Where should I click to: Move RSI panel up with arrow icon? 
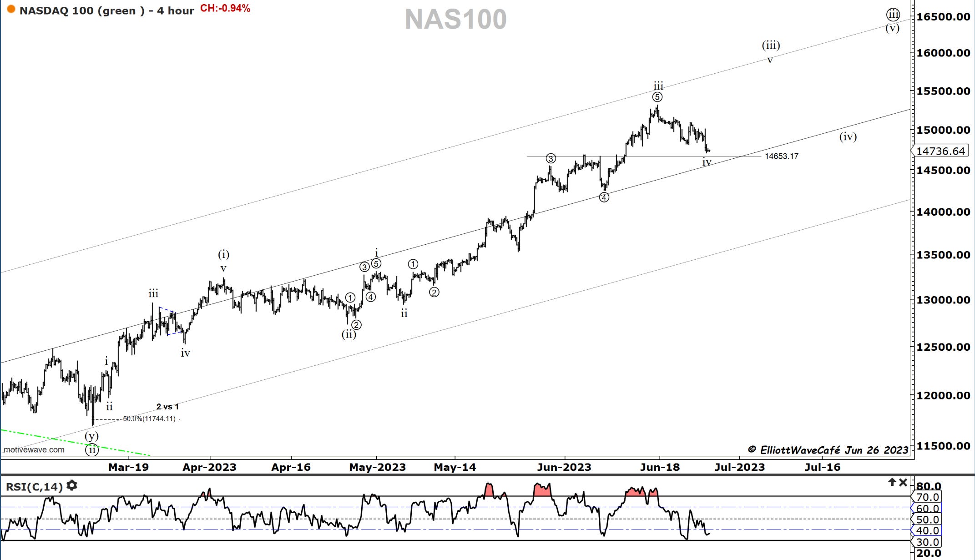pos(892,482)
